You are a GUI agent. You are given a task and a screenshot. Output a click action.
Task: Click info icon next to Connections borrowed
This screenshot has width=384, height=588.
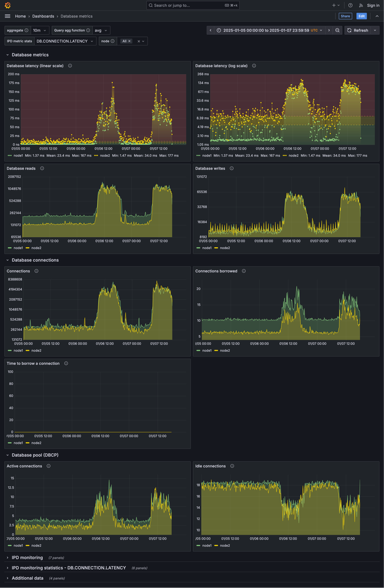point(244,271)
